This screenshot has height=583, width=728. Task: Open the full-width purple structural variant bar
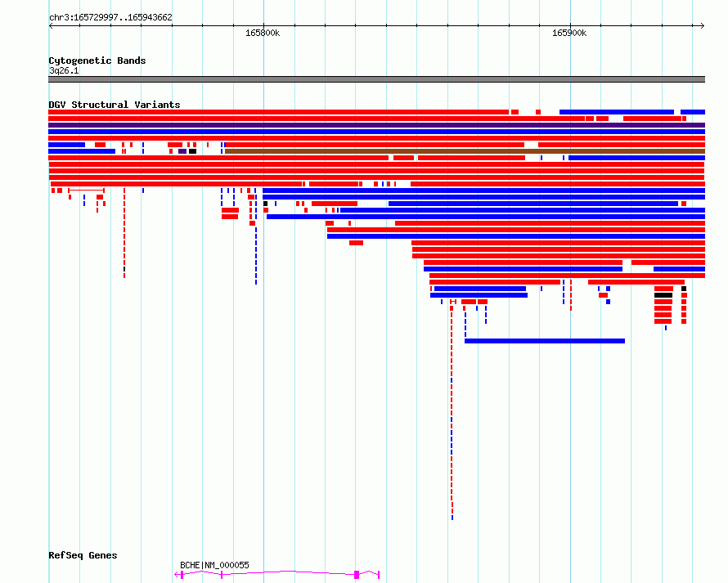click(x=376, y=125)
